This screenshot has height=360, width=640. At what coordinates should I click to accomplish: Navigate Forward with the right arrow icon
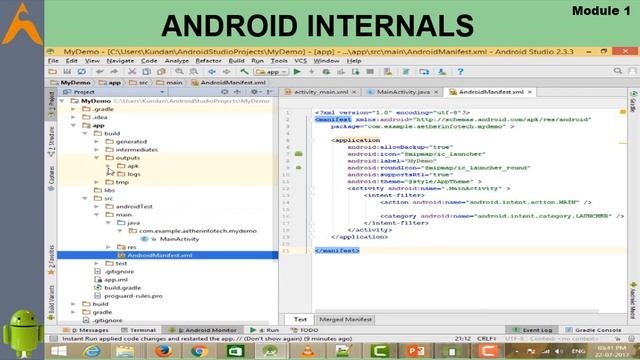click(x=226, y=72)
